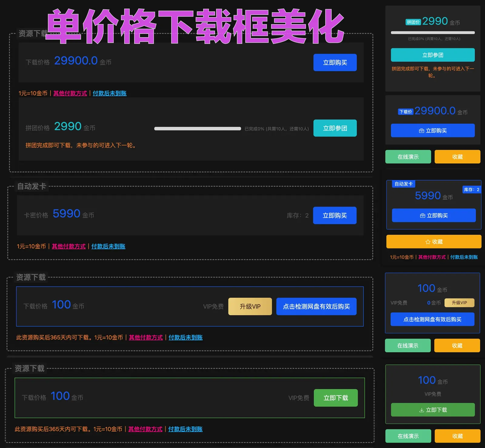The height and width of the screenshot is (448, 485).
Task: Click the 自动发卡 badge on the 5990 card
Action: (403, 184)
